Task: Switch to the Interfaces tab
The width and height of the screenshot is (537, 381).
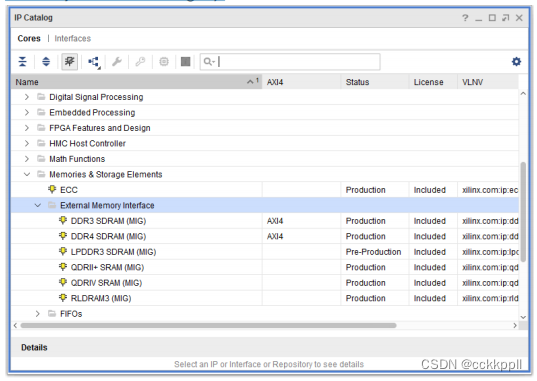Action: pyautogui.click(x=73, y=38)
